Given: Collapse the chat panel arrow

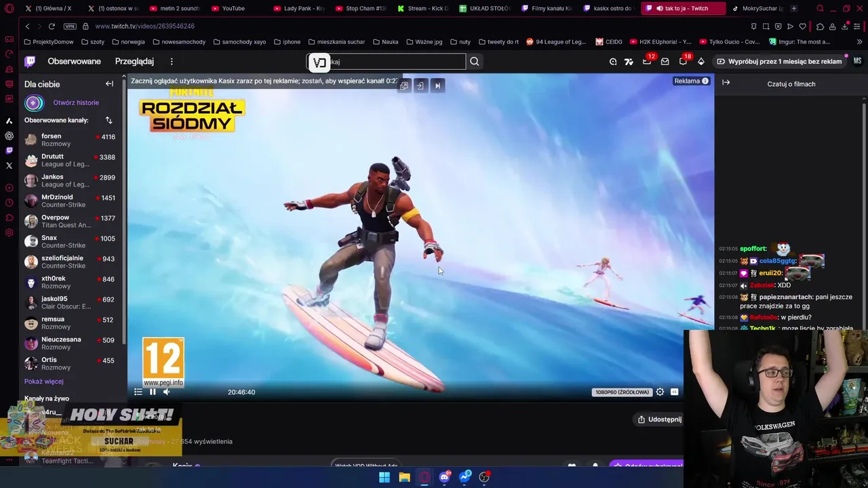Looking at the screenshot, I should pyautogui.click(x=726, y=83).
